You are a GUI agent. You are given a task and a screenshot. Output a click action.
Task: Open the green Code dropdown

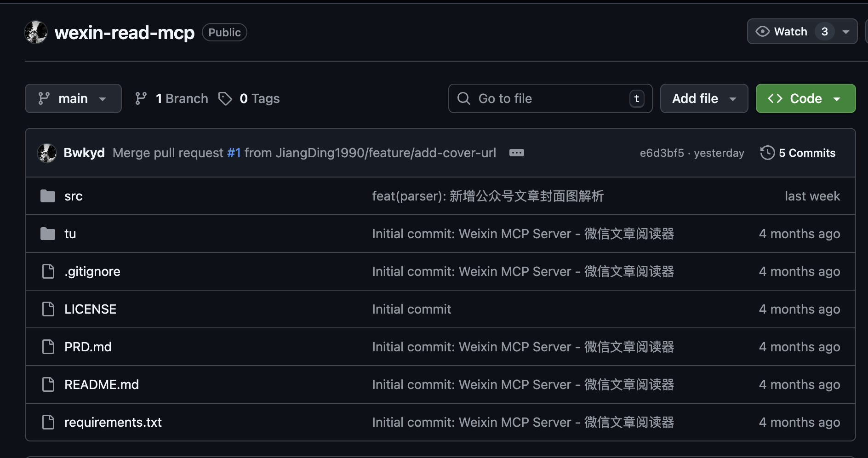(x=805, y=98)
